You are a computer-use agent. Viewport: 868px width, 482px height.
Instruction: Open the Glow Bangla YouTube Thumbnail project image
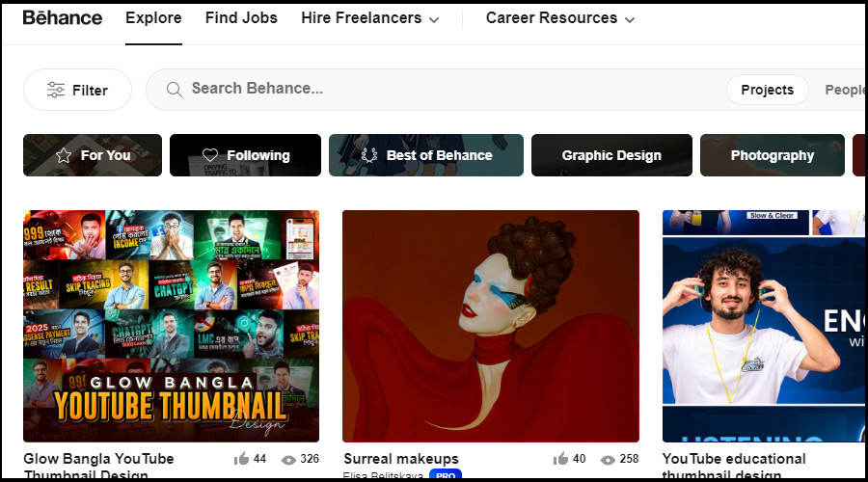171,326
